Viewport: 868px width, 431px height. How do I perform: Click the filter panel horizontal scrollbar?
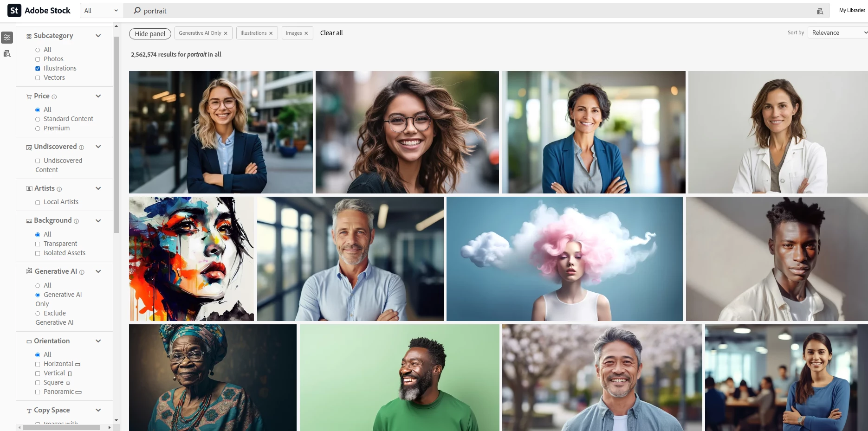tap(61, 428)
